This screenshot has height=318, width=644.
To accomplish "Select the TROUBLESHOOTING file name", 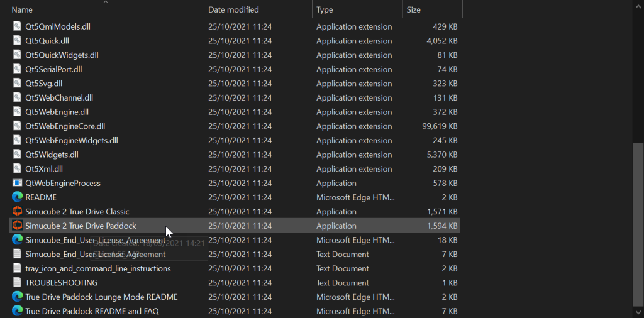I will click(x=61, y=283).
